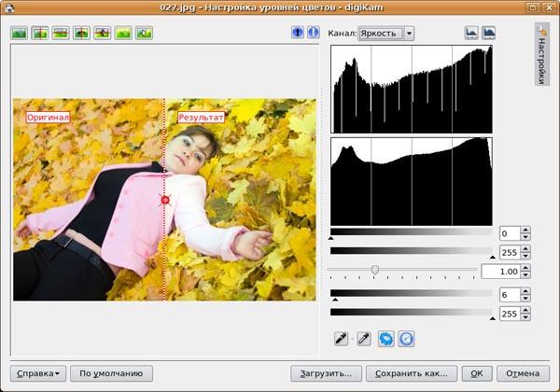Click the Результат label on preview
This screenshot has width=560, height=392.
201,117
